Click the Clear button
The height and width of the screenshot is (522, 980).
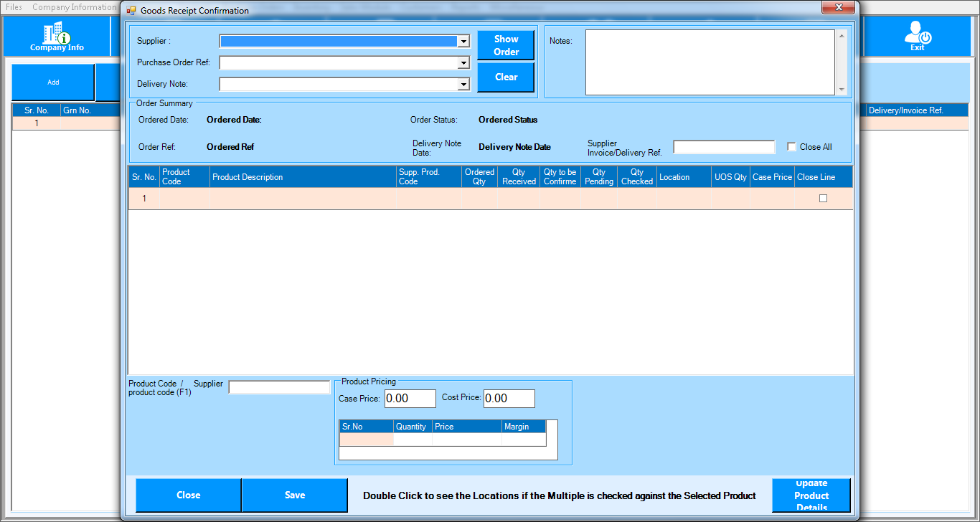tap(506, 77)
